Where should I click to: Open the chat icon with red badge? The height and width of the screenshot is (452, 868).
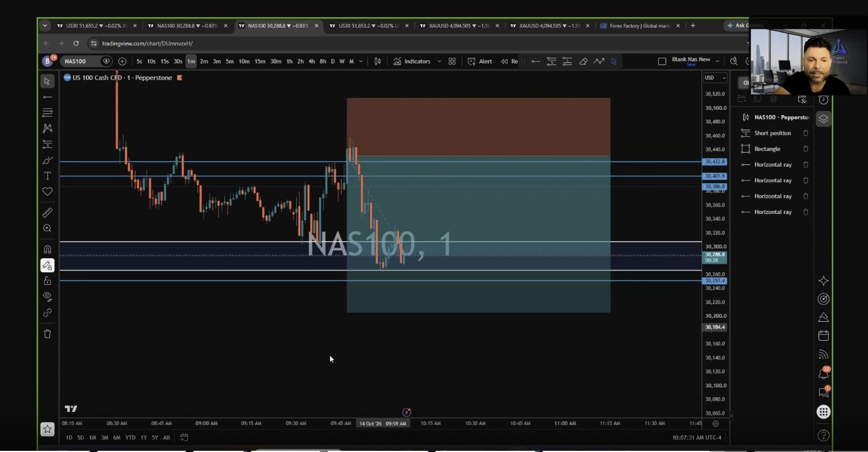(823, 392)
